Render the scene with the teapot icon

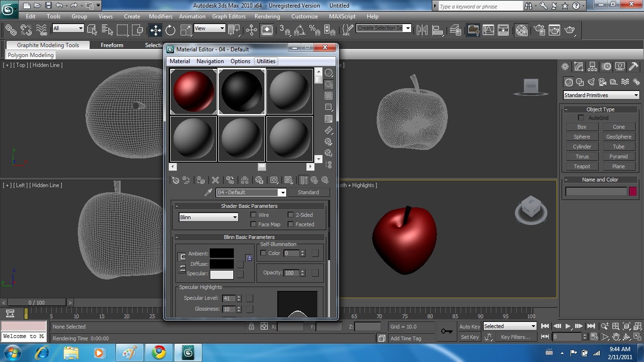pos(570,30)
